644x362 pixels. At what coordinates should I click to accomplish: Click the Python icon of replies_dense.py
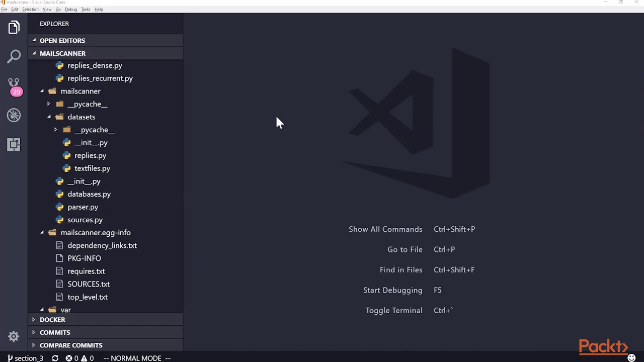[60, 65]
